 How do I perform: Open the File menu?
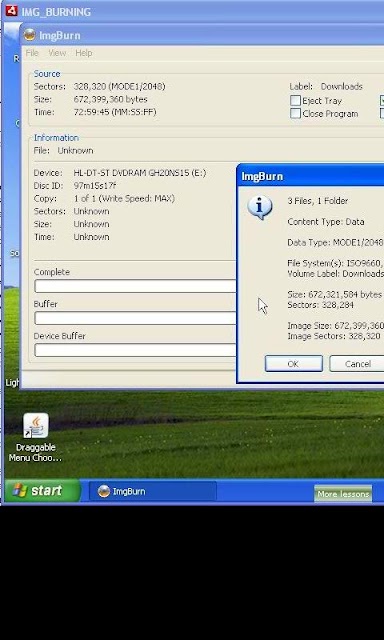pyautogui.click(x=32, y=53)
